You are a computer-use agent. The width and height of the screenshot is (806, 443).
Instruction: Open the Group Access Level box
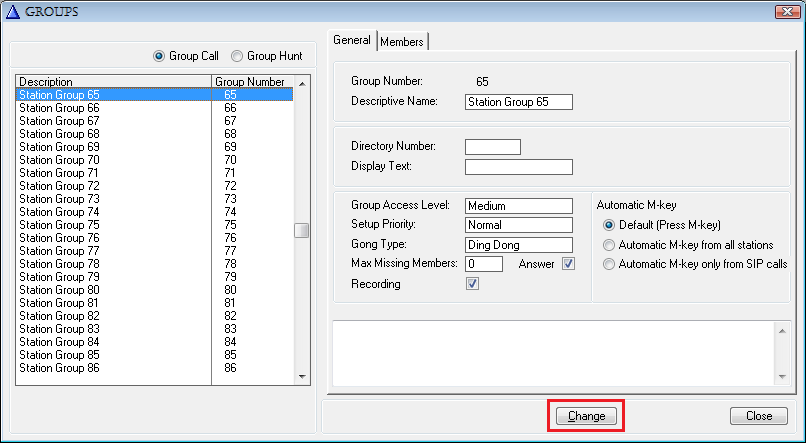click(519, 206)
